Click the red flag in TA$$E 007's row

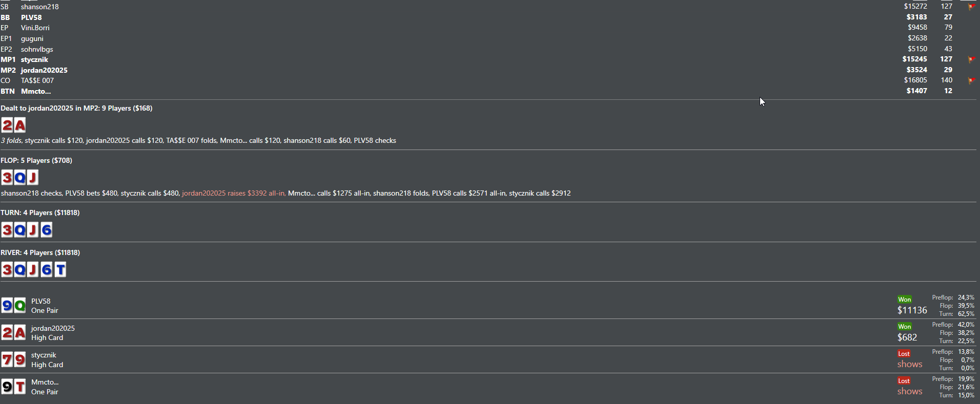coord(971,81)
